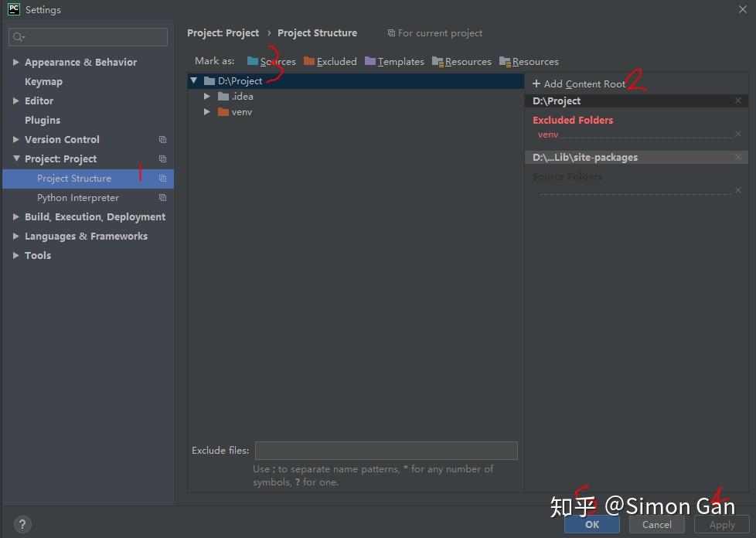The height and width of the screenshot is (538, 756).
Task: Expand the Appearance & Behavior section
Action: pos(15,62)
